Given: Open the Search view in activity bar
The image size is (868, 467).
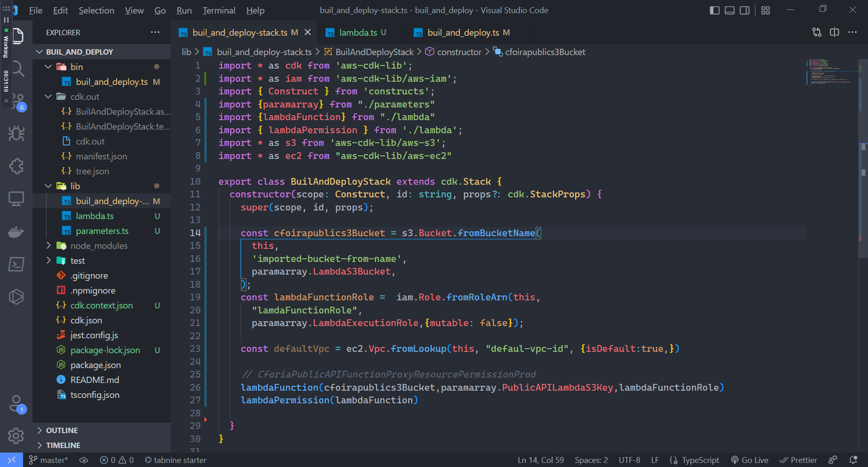Looking at the screenshot, I should pos(18,69).
